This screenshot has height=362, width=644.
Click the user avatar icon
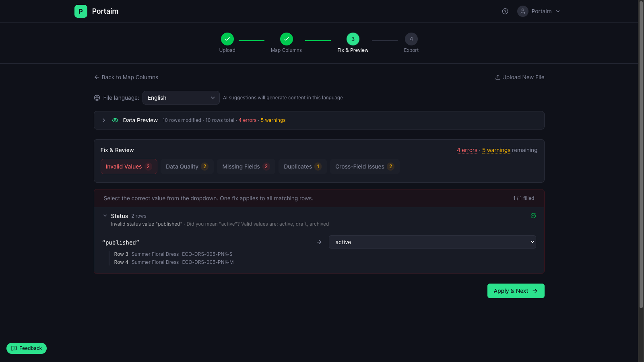(522, 11)
